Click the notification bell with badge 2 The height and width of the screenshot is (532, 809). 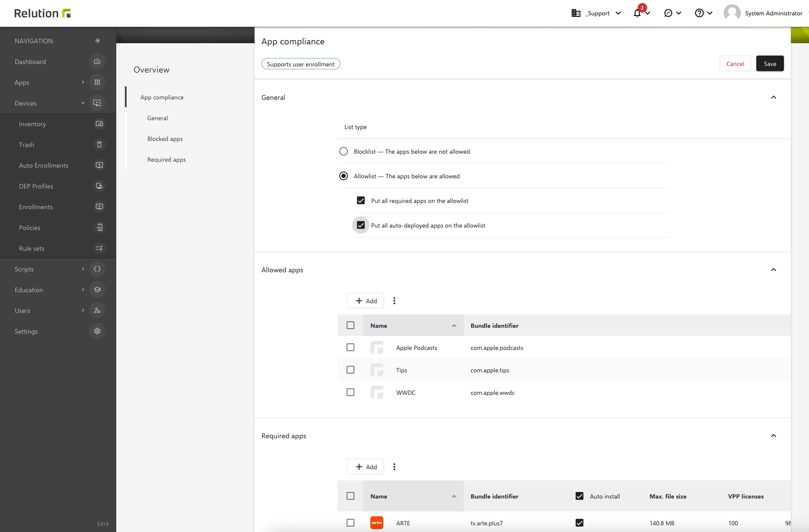[x=638, y=13]
